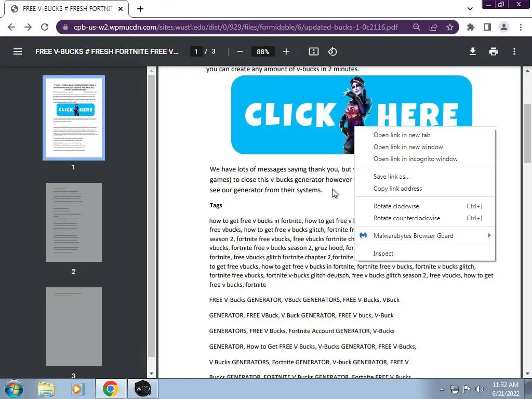Click the document scrollbar thumb
Viewport: 532px width, 399px height.
[527, 133]
